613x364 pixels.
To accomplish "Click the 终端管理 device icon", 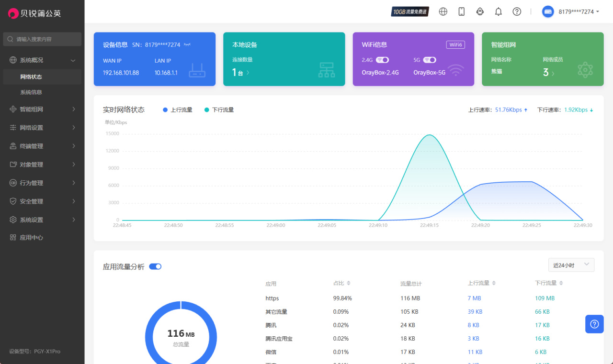I will click(13, 146).
